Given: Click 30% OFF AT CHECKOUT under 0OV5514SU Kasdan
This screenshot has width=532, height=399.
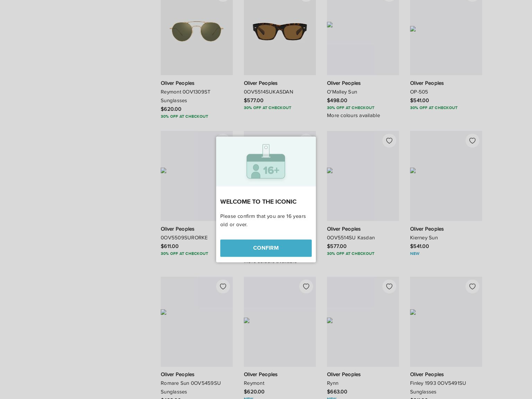Looking at the screenshot, I should (351, 254).
